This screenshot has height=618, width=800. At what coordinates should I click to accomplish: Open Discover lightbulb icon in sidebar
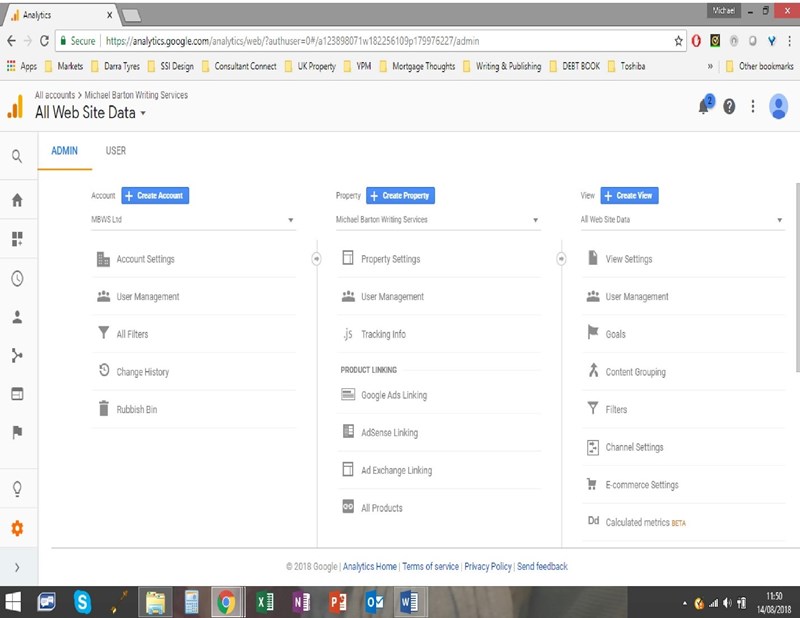[17, 488]
